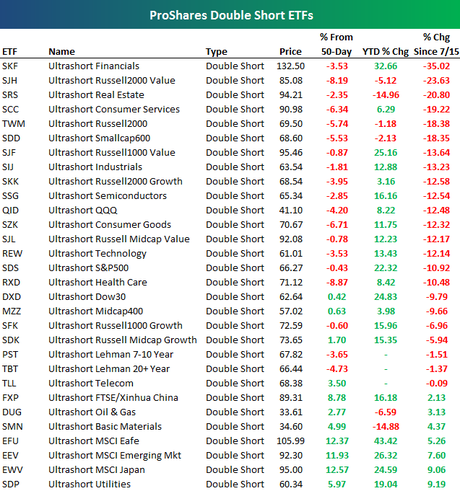Click the value -18.38
The image size is (460, 491).
(436, 124)
